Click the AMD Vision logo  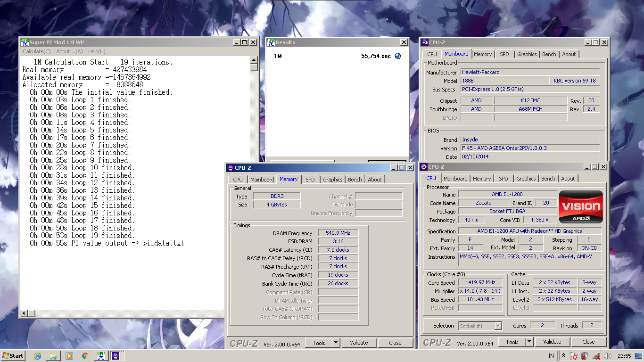click(x=581, y=207)
